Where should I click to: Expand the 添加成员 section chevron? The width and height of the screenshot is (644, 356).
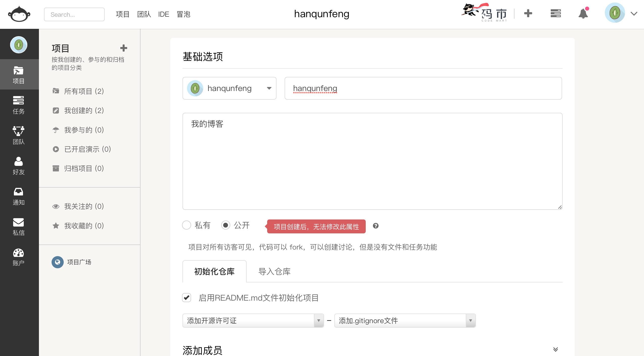[x=555, y=349]
